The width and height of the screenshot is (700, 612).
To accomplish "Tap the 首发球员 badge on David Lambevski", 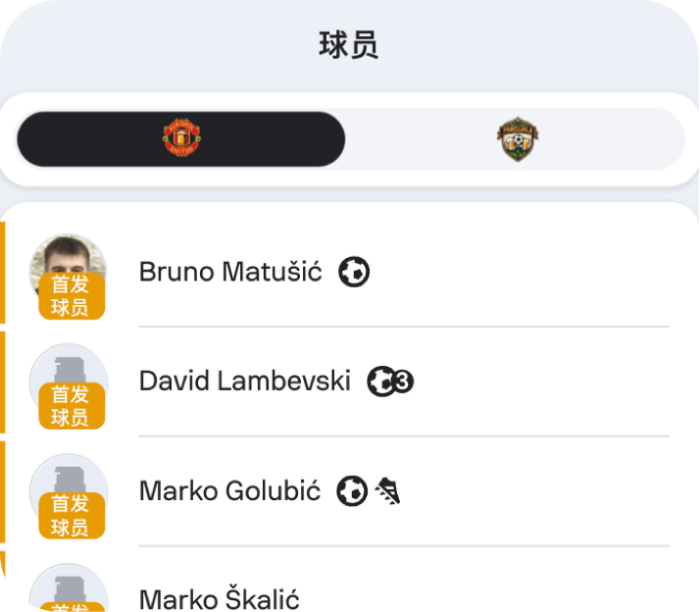I will 71,406.
